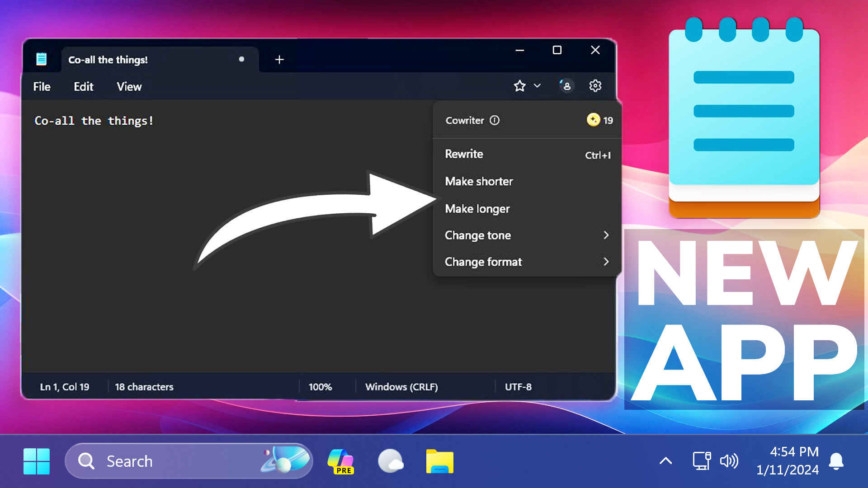Click the Cowriter info icon
868x488 pixels.
[x=495, y=120]
